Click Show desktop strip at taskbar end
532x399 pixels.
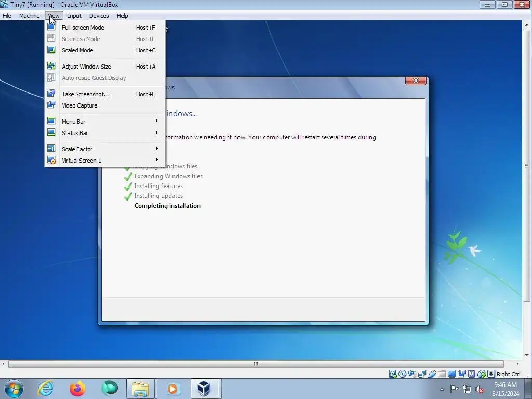pos(529,389)
